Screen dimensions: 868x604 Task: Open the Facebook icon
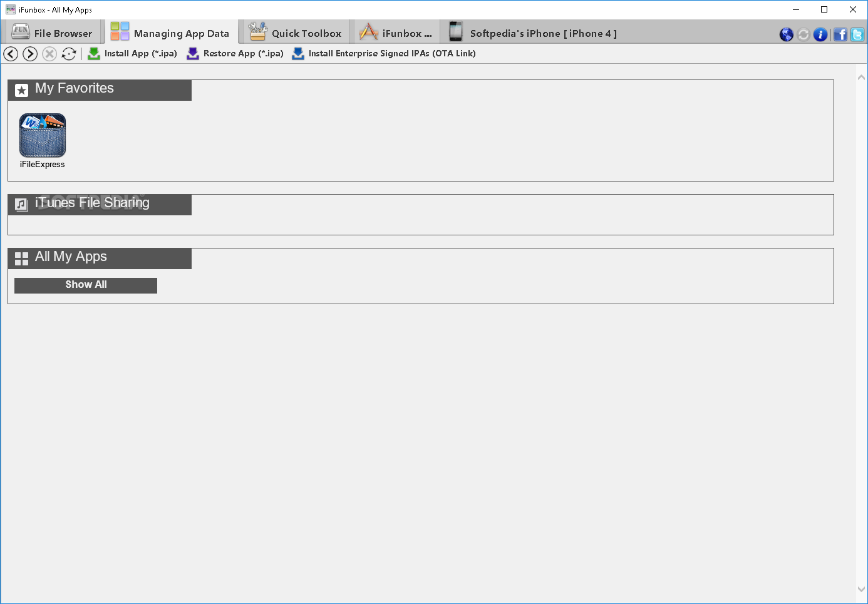[x=840, y=34]
